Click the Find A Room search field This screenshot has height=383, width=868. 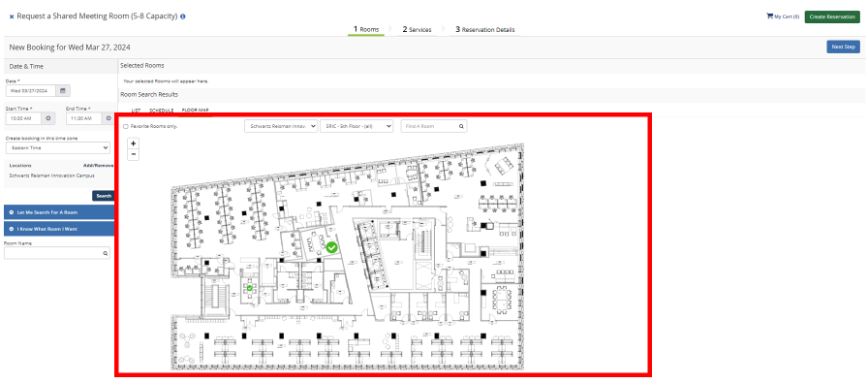tap(431, 126)
